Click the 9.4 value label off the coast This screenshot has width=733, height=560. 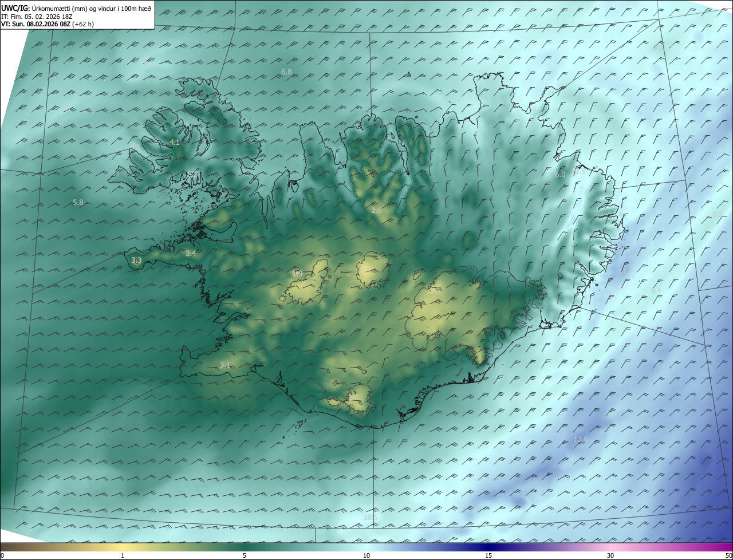(656, 291)
